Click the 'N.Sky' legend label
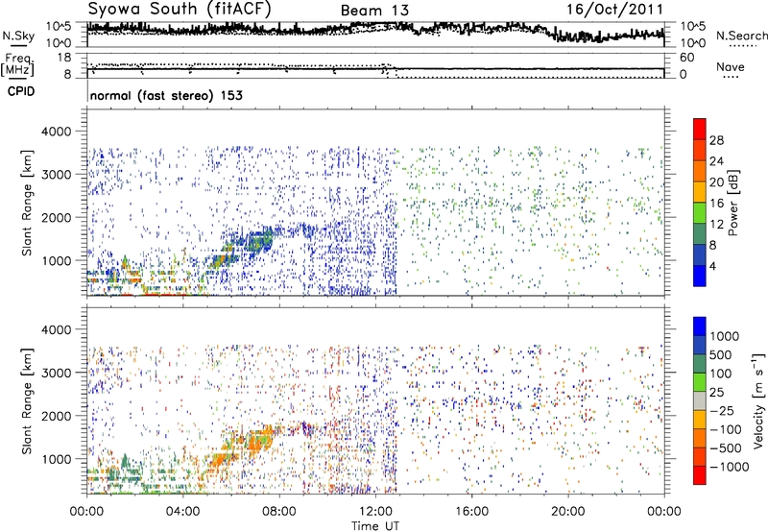 pos(18,36)
